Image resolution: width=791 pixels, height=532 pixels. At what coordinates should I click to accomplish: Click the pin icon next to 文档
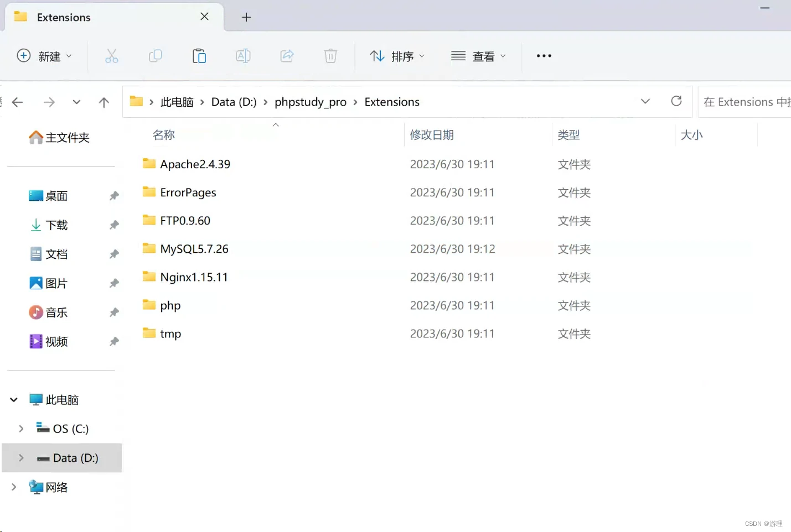pos(114,254)
